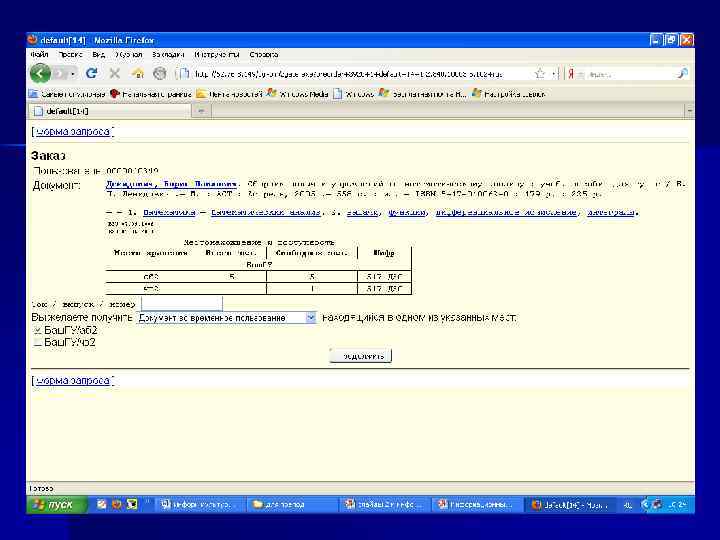The image size is (720, 540).
Task: Open the Математический анализ subject link
Action: pos(265,212)
